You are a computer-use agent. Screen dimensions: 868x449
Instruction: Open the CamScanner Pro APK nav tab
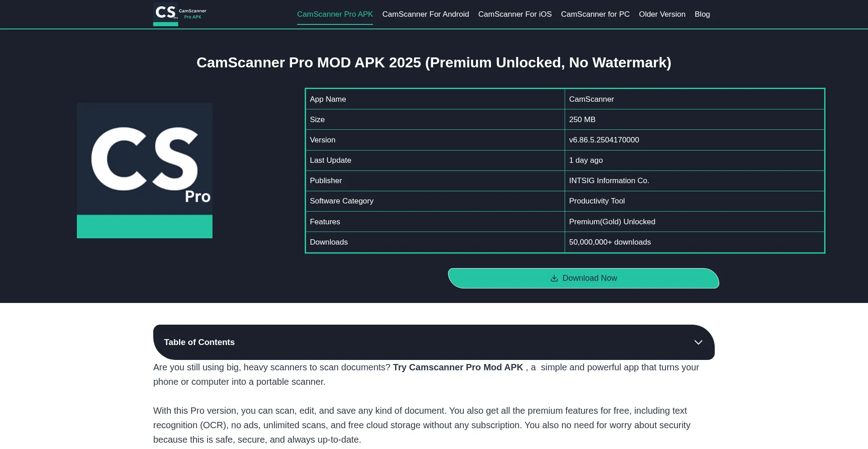pyautogui.click(x=335, y=14)
